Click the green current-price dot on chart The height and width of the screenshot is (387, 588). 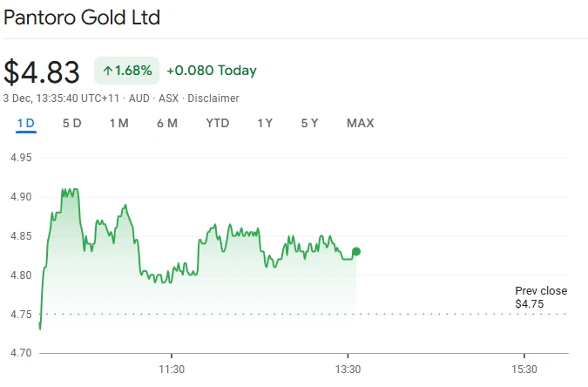click(x=355, y=252)
